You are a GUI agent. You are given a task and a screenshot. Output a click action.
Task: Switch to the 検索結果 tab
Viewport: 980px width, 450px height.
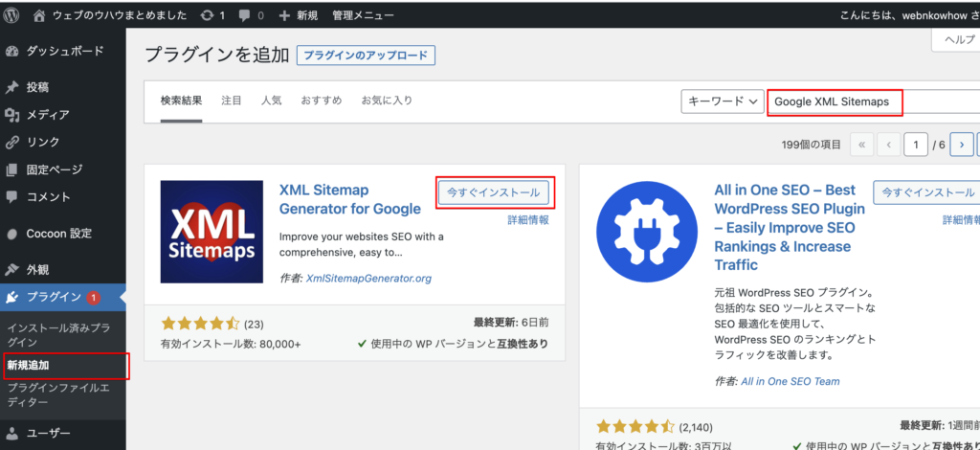click(x=181, y=100)
